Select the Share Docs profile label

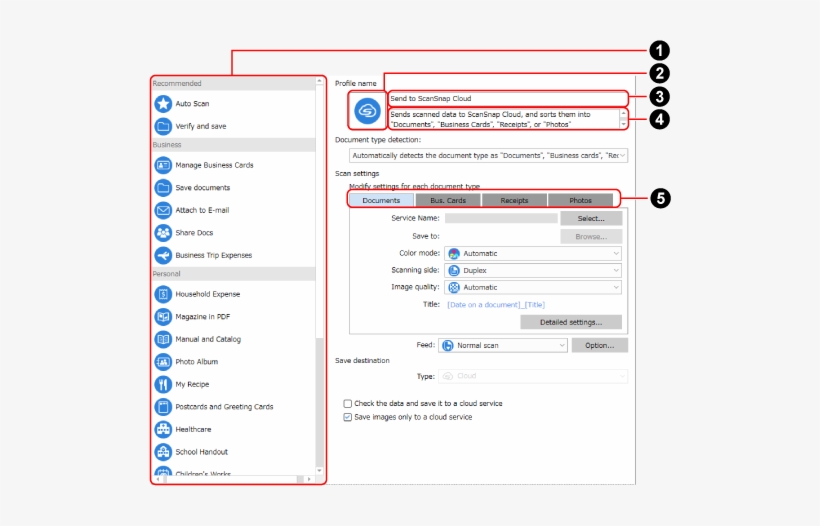click(194, 233)
